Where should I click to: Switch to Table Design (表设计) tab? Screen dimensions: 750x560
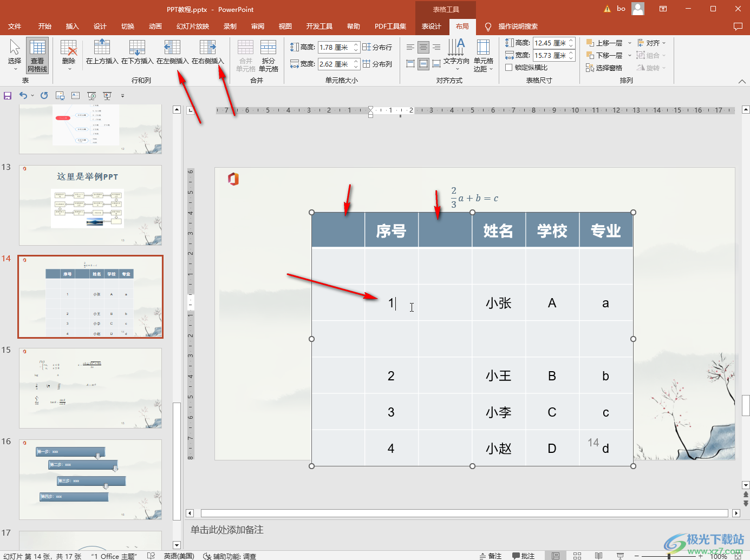[431, 27]
